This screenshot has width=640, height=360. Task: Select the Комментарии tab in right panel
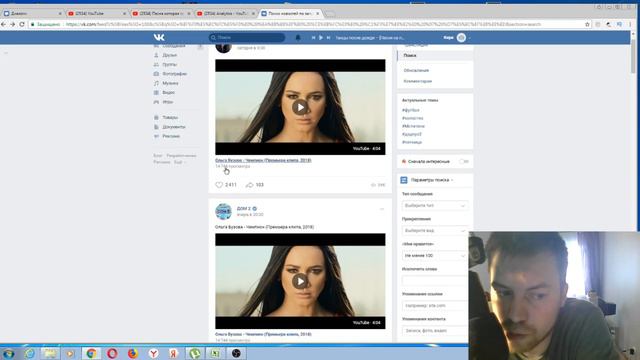coord(418,81)
